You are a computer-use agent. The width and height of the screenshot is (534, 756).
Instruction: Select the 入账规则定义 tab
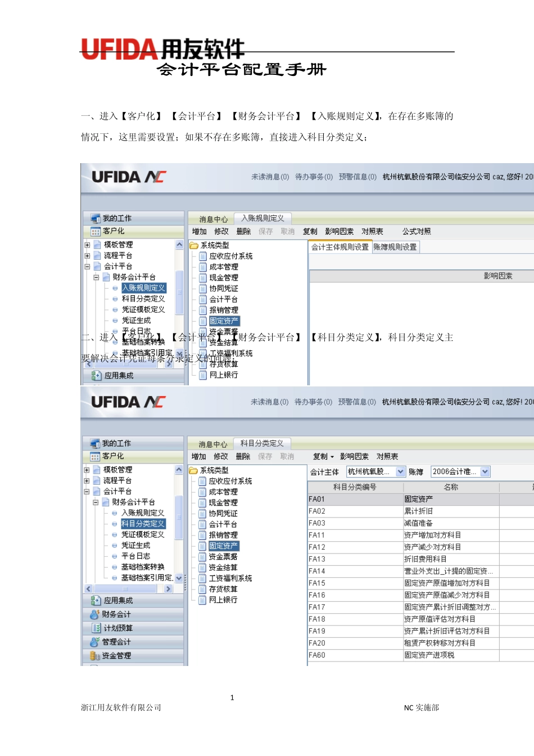(263, 218)
